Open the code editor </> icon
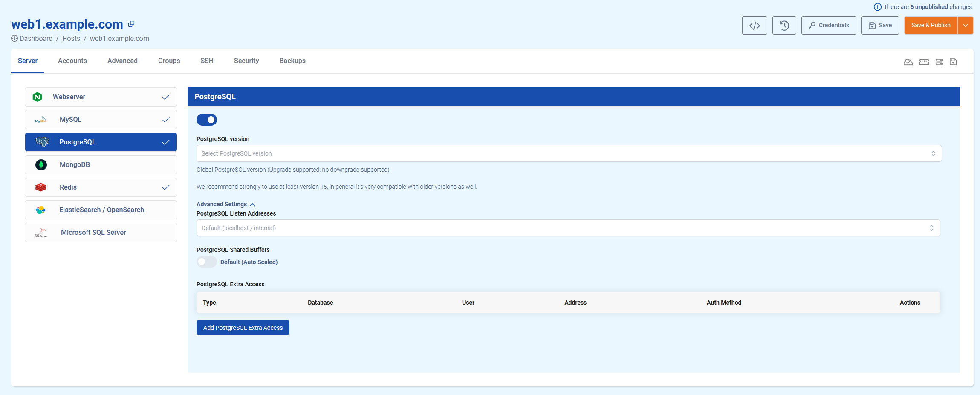This screenshot has width=980, height=395. coord(755,25)
